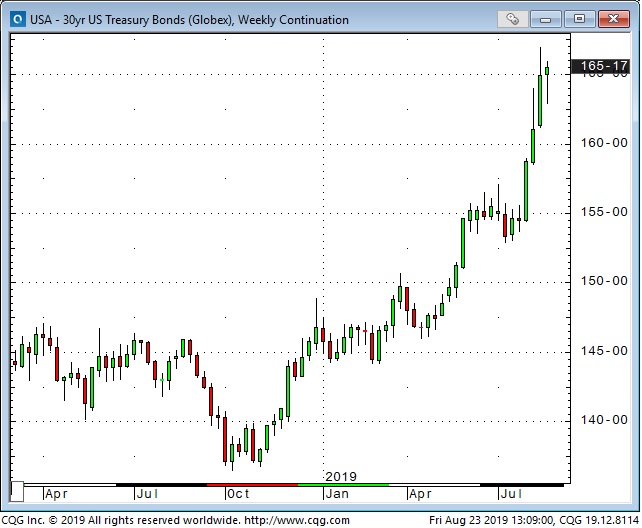Click the CQG logo icon in title bar
The image size is (642, 528).
click(x=18, y=19)
